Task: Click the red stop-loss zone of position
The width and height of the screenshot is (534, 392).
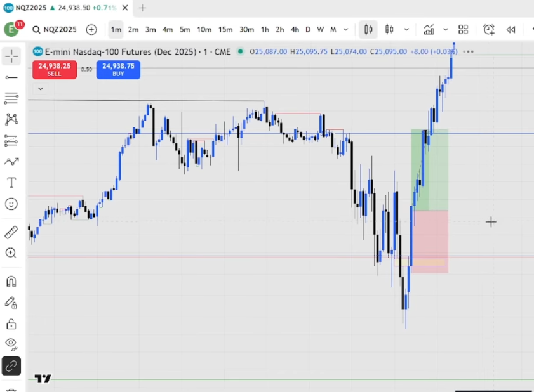Action: [x=430, y=242]
